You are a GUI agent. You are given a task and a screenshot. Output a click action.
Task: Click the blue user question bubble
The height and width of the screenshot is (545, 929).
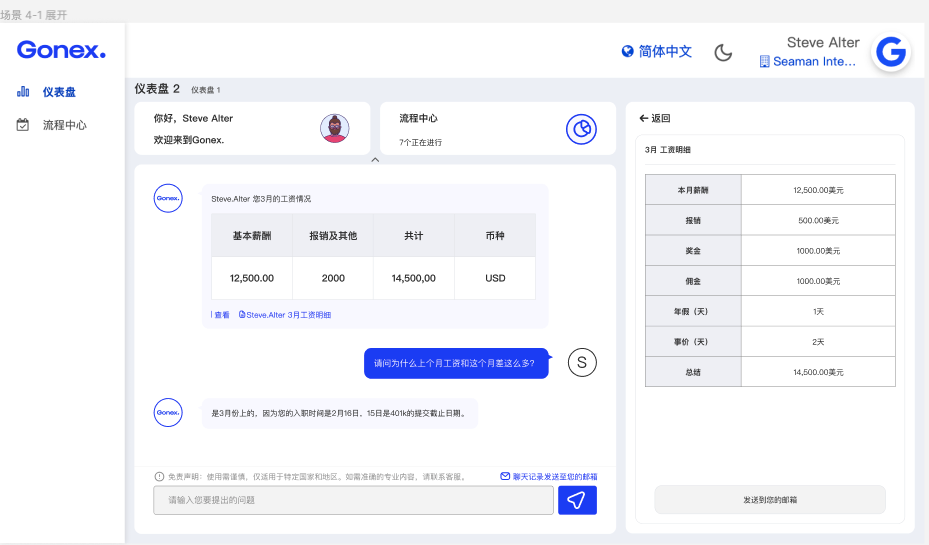coord(456,363)
